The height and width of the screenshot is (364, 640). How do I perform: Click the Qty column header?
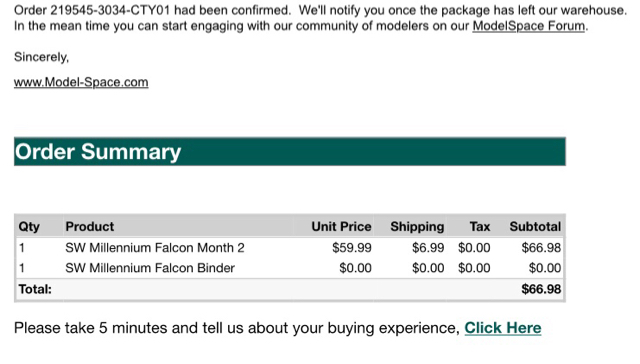pos(29,226)
